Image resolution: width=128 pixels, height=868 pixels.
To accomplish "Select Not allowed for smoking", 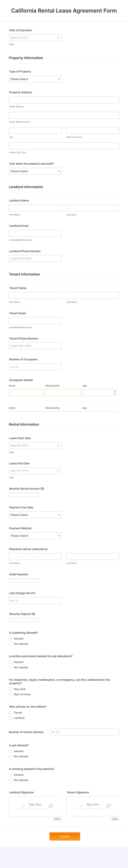I will (10, 780).
